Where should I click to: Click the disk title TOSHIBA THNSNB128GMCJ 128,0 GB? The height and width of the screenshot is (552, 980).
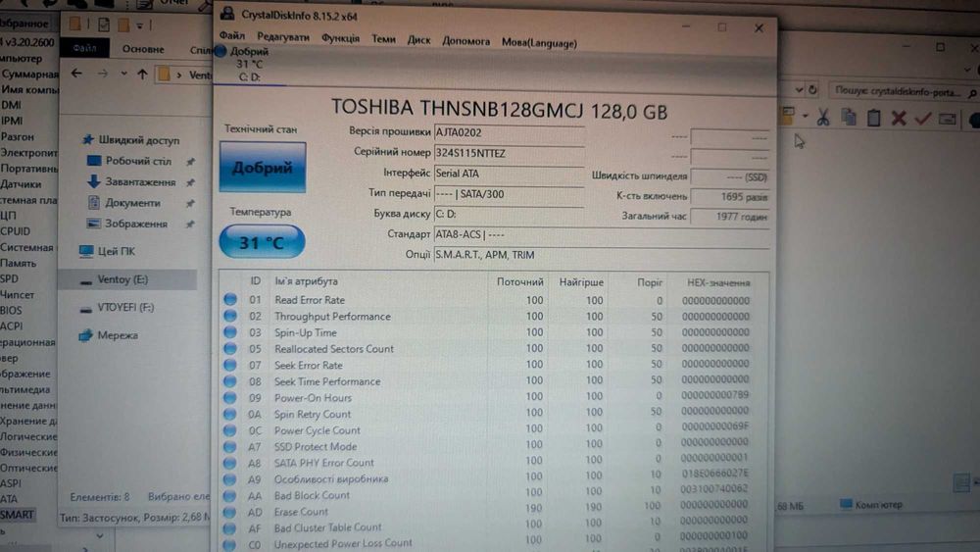tap(499, 110)
